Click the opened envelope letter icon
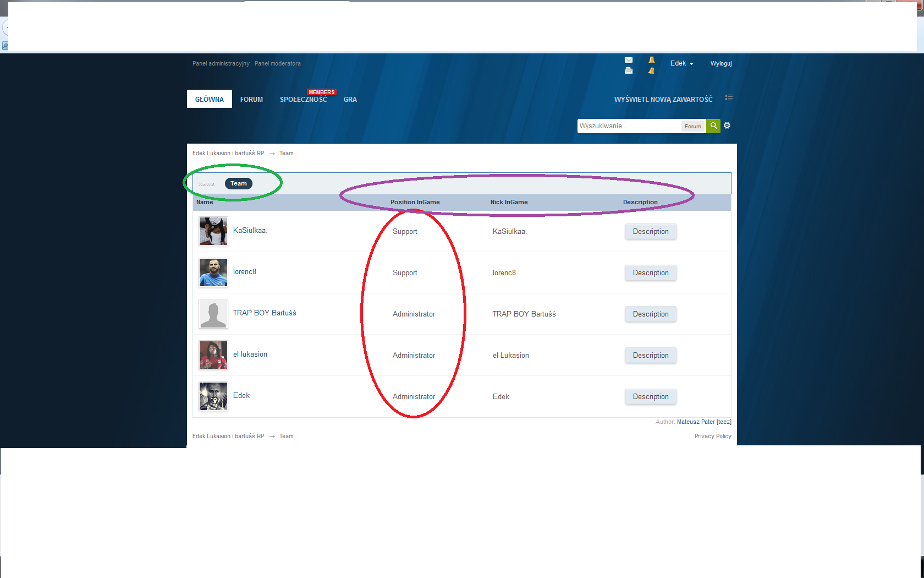924x578 pixels. (629, 70)
